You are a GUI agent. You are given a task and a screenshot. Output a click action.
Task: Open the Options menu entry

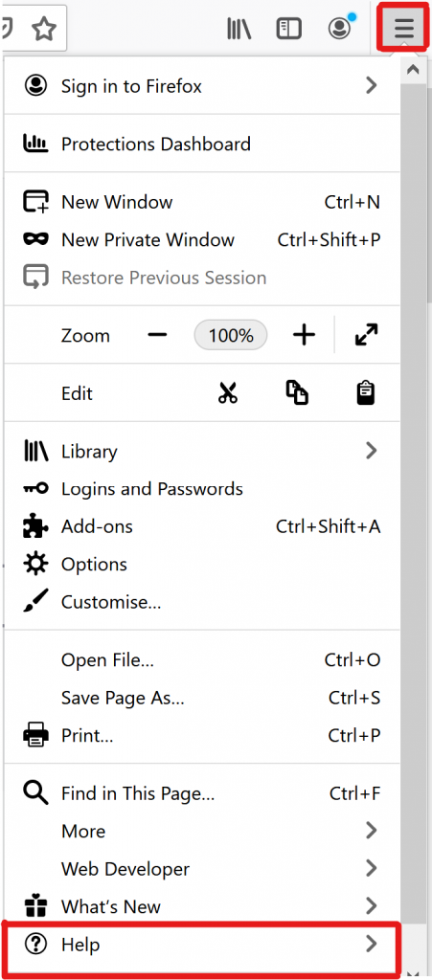coord(201,565)
